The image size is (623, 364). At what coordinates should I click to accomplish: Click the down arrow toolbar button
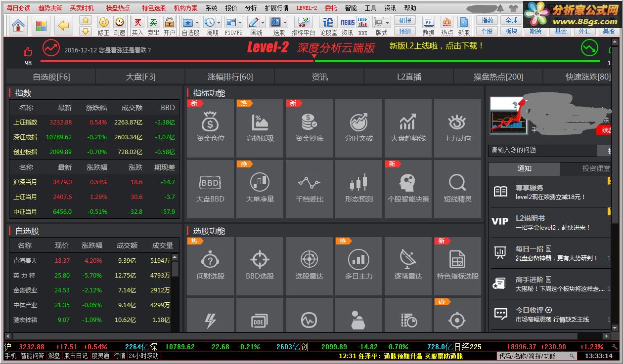pyautogui.click(x=86, y=31)
